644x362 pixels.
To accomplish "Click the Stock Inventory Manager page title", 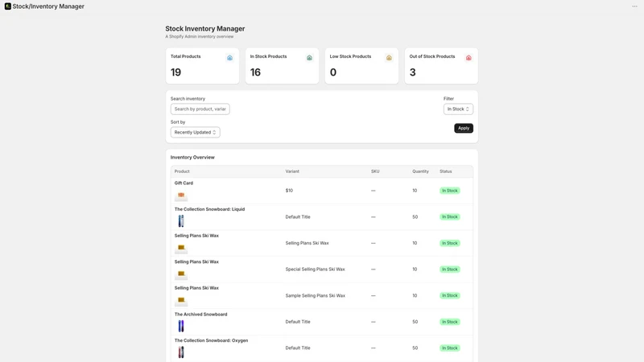I will (205, 29).
